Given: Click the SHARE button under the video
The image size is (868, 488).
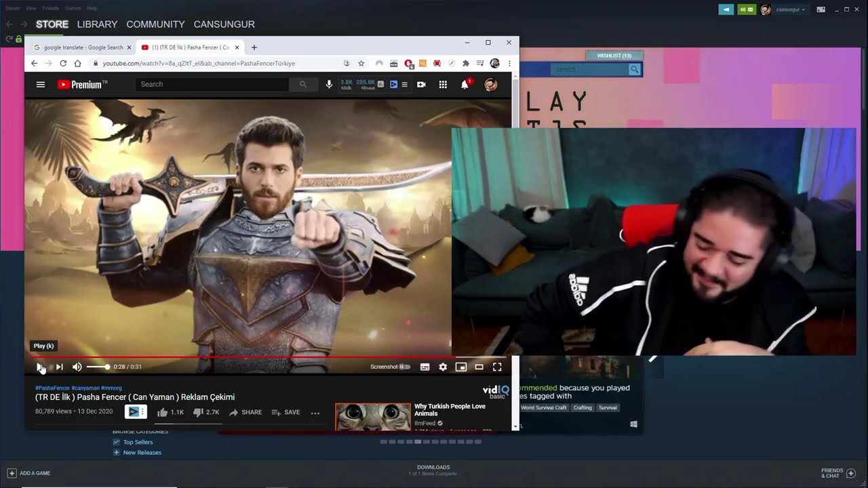Looking at the screenshot, I should 245,412.
